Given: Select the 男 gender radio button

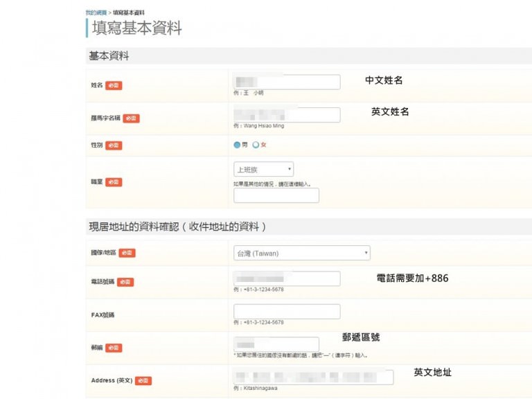Looking at the screenshot, I should tap(237, 145).
